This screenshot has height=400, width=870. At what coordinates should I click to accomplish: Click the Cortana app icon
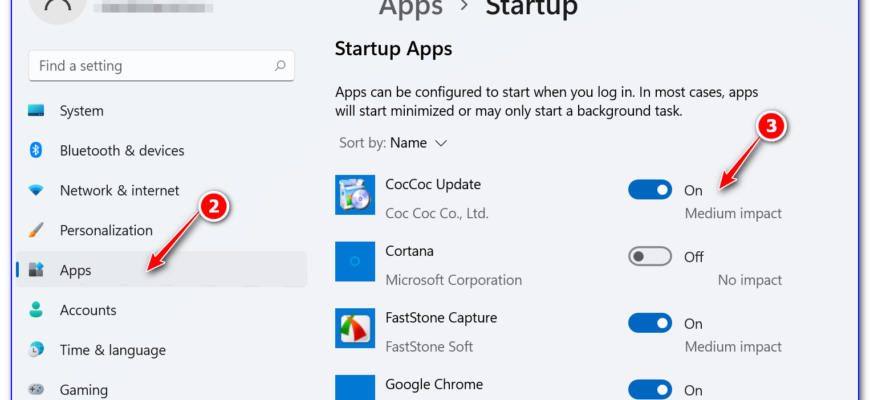tap(355, 261)
